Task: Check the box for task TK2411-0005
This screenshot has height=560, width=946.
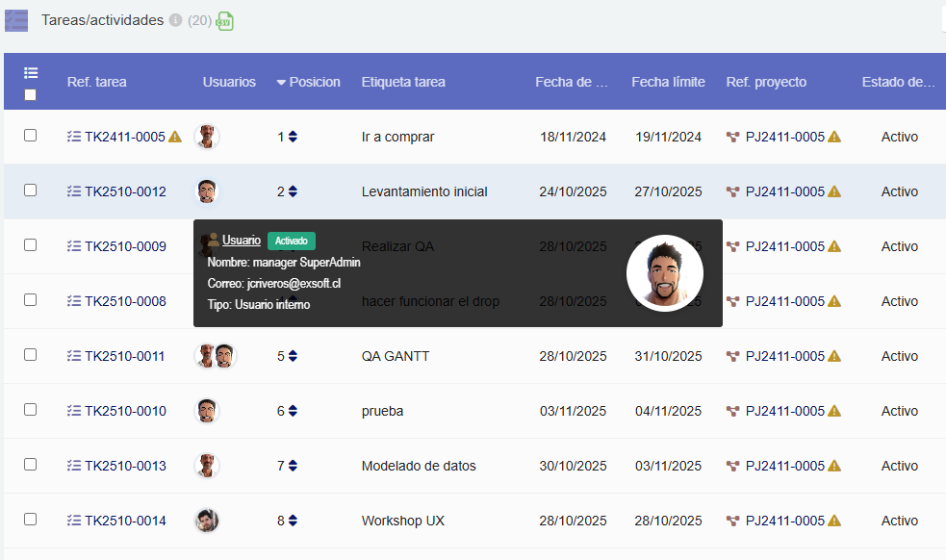Action: point(31,136)
